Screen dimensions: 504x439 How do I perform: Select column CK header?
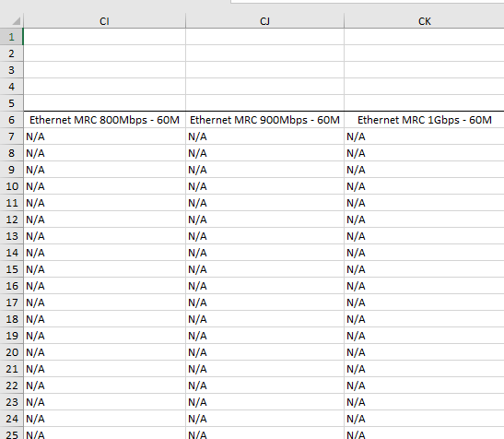(x=424, y=21)
